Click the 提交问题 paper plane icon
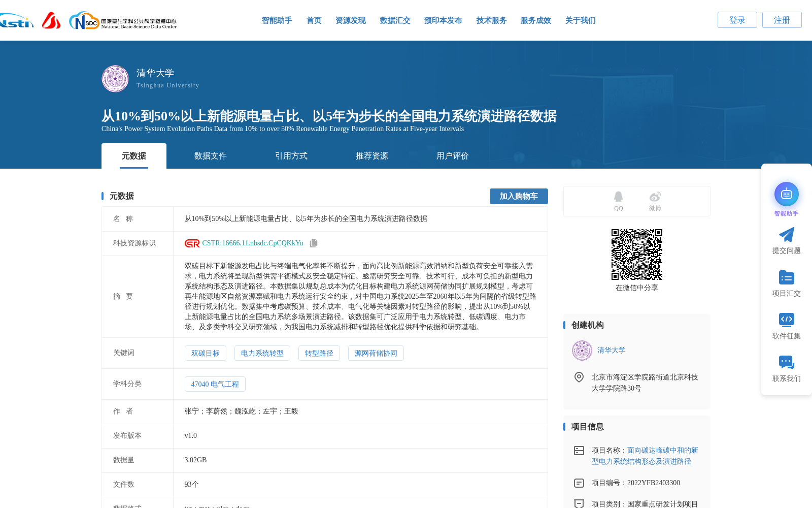 point(786,235)
